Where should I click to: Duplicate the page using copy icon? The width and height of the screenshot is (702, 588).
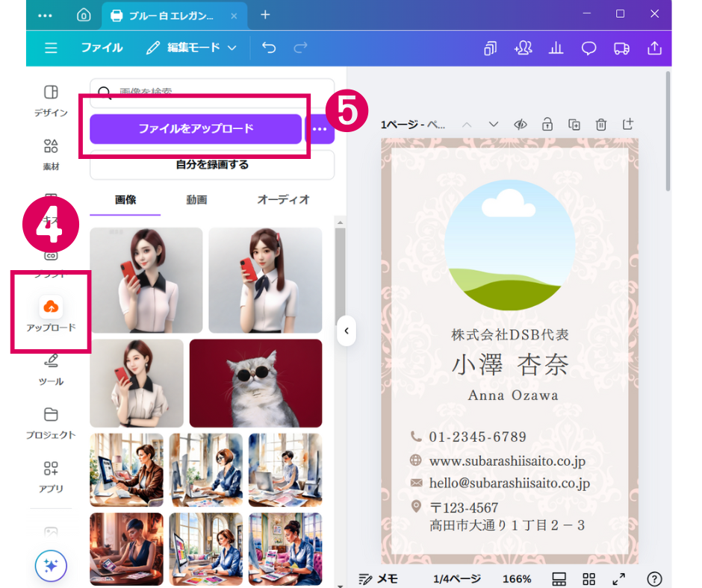click(x=574, y=125)
